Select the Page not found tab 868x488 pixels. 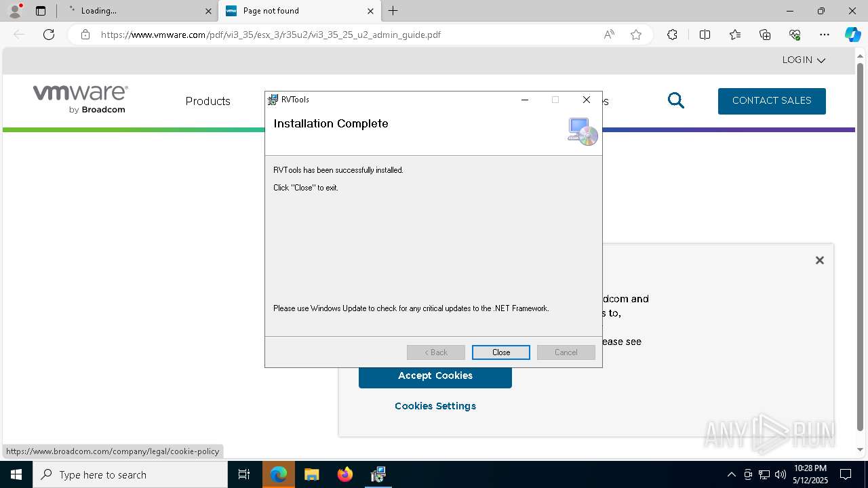(299, 11)
